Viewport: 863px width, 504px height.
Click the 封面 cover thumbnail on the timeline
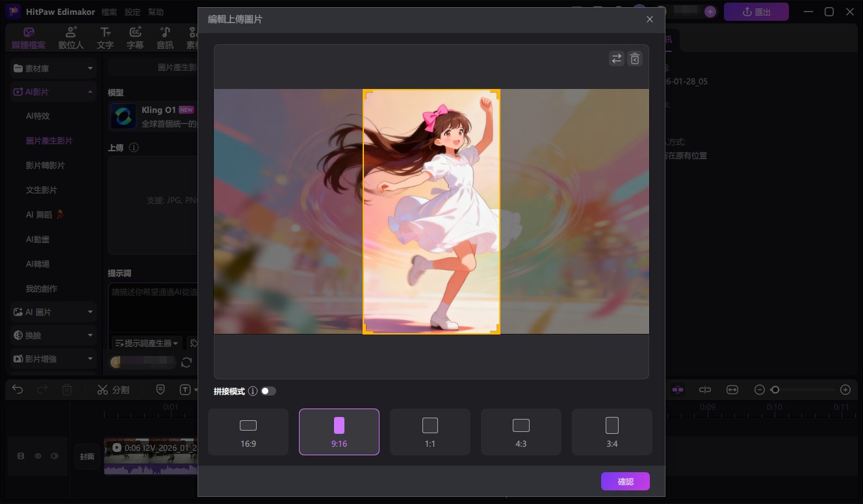click(86, 456)
